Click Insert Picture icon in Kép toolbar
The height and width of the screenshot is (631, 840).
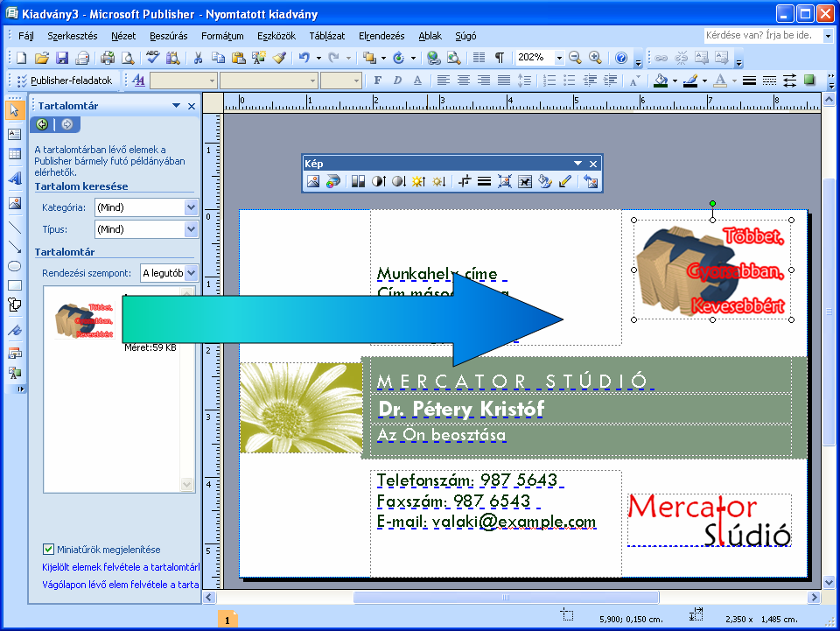(x=313, y=181)
